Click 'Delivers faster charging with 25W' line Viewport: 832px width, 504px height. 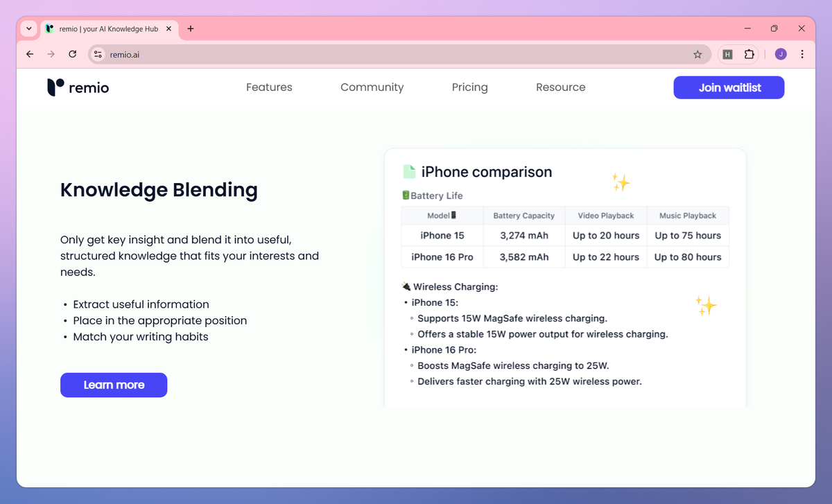(x=530, y=381)
